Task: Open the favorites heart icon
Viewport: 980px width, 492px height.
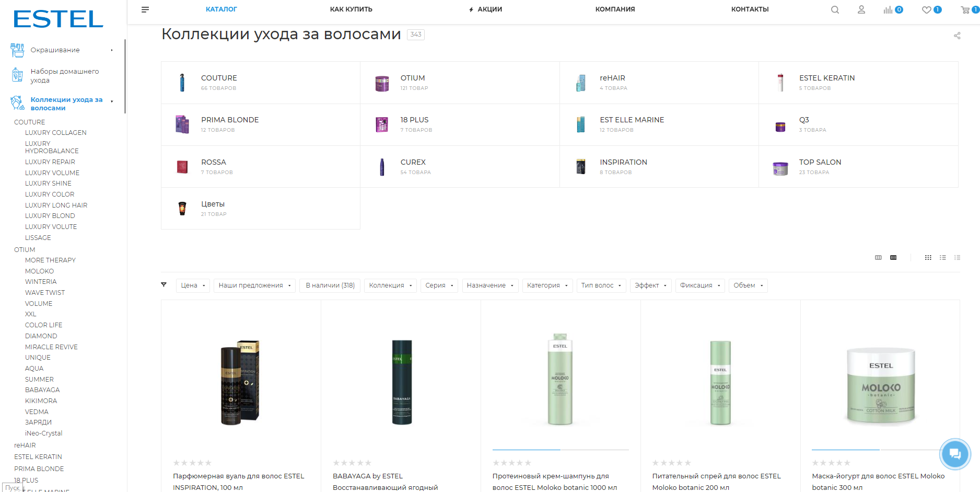Action: [927, 9]
